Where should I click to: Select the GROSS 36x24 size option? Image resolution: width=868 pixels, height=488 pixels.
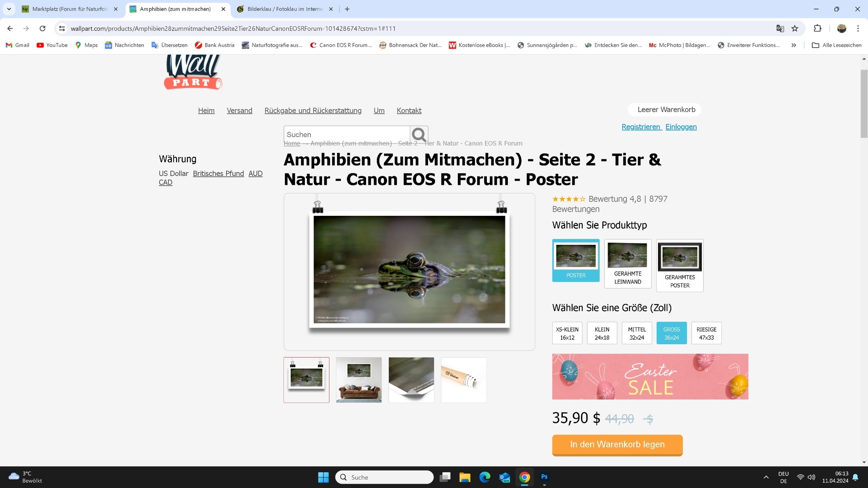[x=671, y=333]
